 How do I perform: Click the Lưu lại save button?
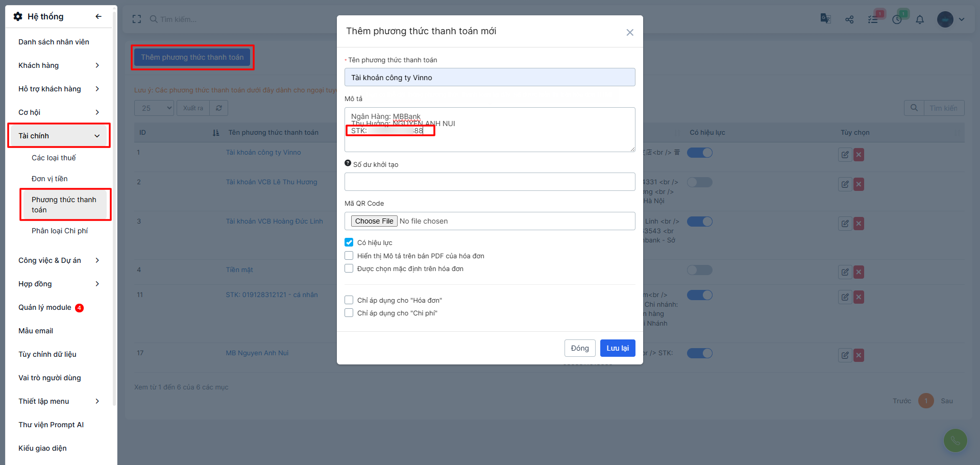click(x=618, y=348)
